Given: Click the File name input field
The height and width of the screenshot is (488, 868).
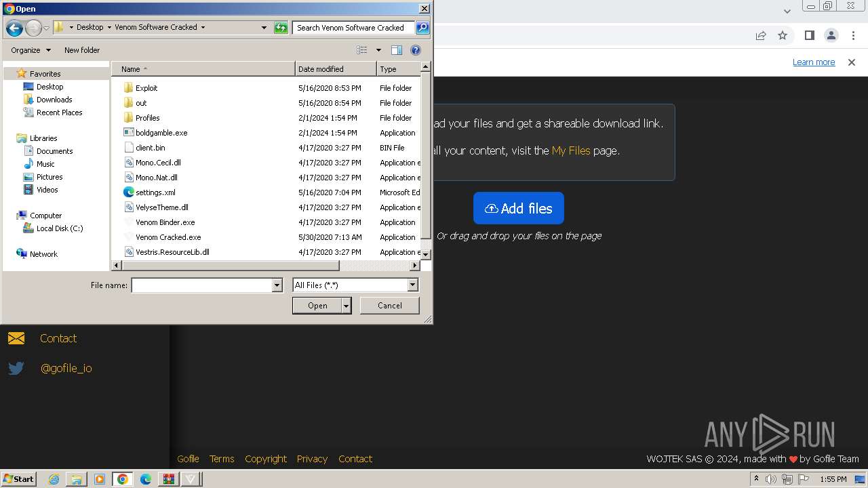Looking at the screenshot, I should [201, 285].
